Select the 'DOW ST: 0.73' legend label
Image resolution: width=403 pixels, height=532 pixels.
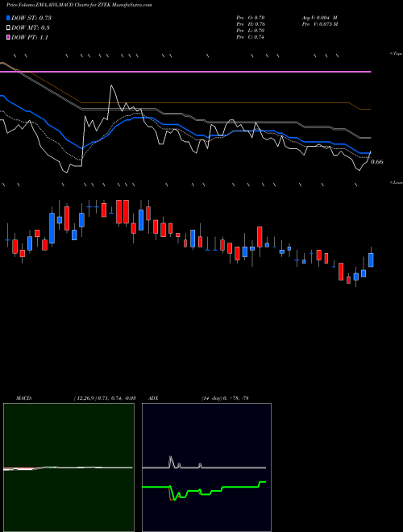click(31, 18)
